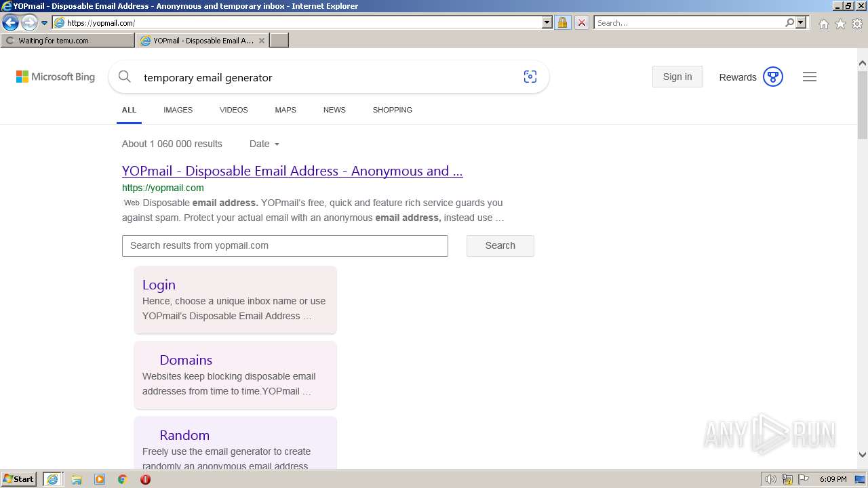Open the Rewards link
This screenshot has height=488, width=868.
(x=738, y=77)
